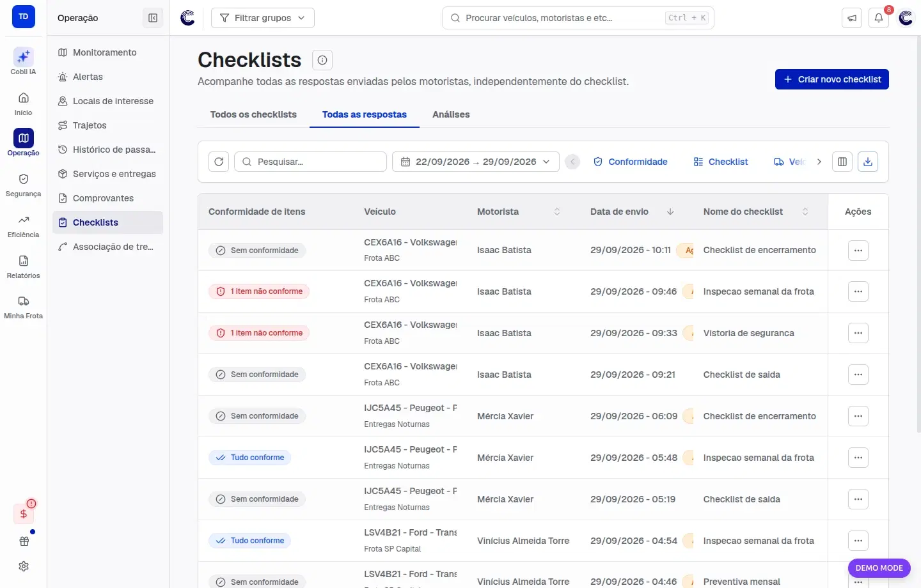Screen dimensions: 921x588
Task: Show more filters with right chevron
Action: [819, 162]
